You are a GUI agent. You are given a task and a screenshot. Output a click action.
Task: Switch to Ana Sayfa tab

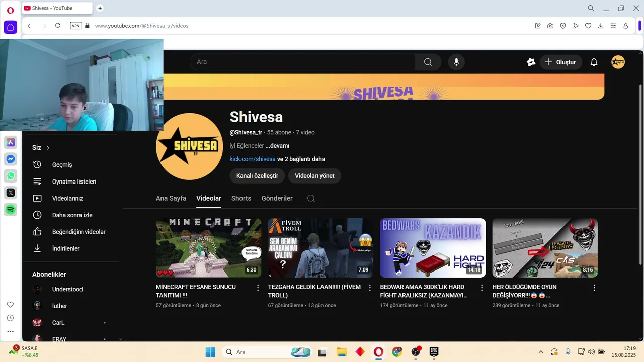pos(171,198)
